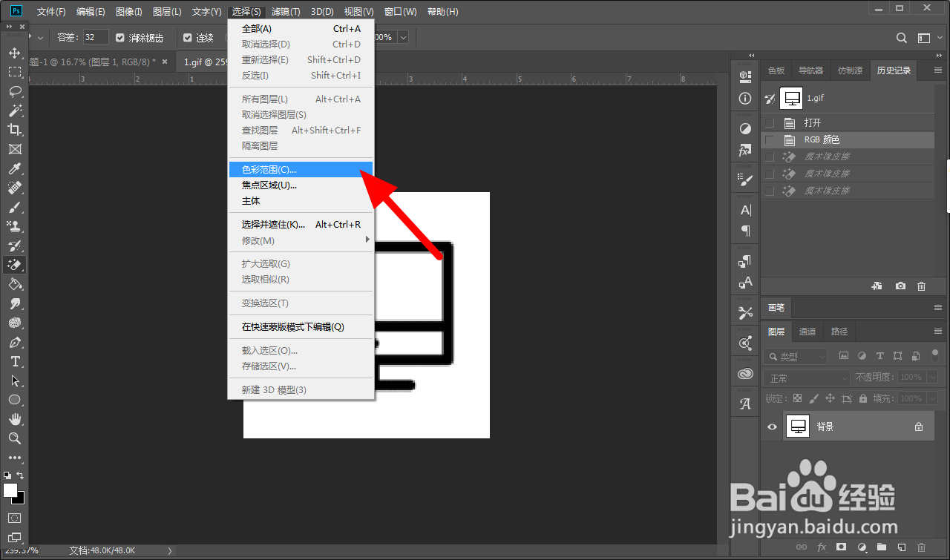This screenshot has width=950, height=560.
Task: Select the Paint Bucket tool
Action: 15,284
